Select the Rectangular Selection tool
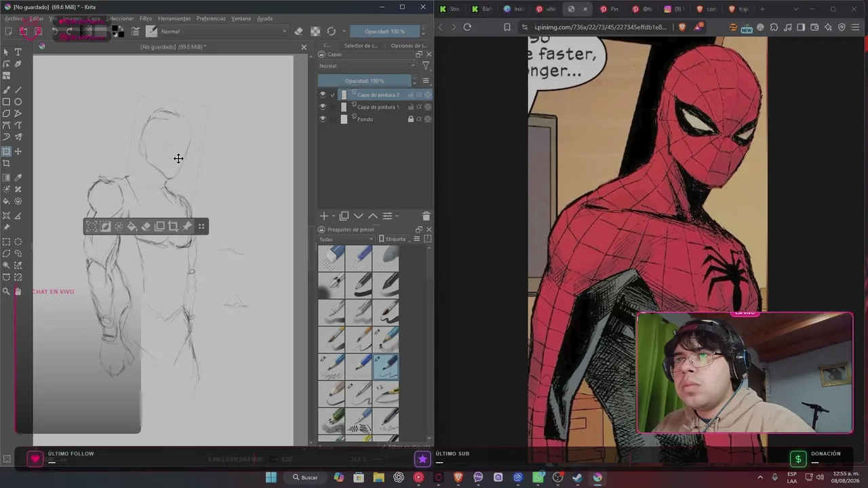 [7, 242]
